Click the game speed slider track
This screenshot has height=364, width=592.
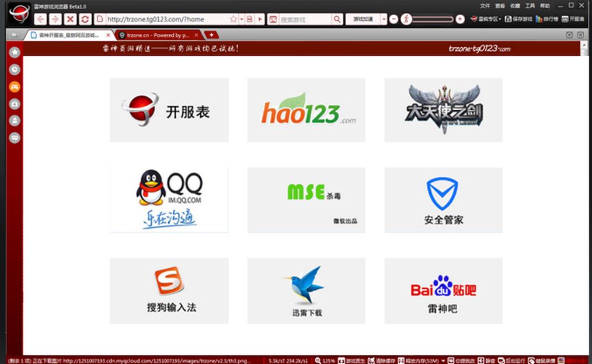coord(432,19)
